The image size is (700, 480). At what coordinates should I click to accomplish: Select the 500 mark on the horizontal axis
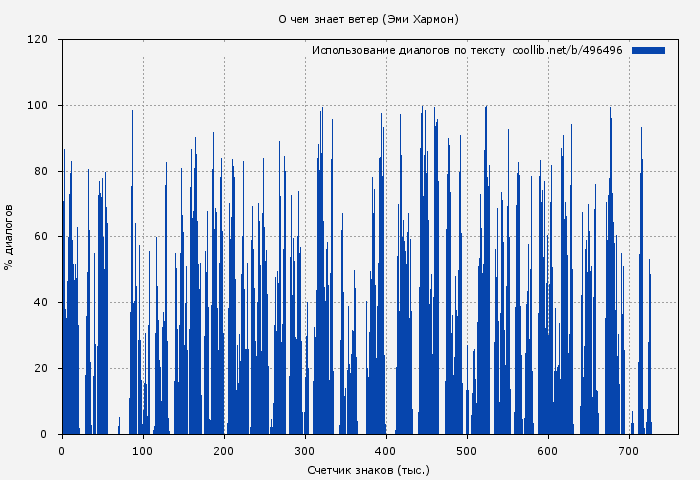pyautogui.click(x=467, y=451)
